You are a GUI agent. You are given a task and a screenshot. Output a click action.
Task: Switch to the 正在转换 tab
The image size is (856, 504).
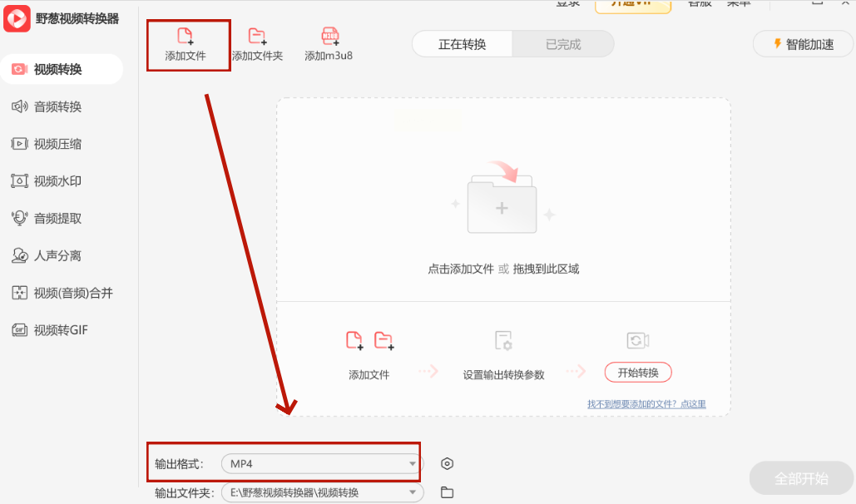click(x=462, y=44)
